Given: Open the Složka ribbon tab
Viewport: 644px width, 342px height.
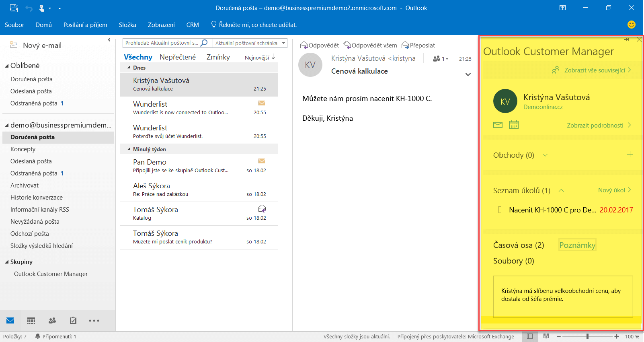Looking at the screenshot, I should click(x=127, y=25).
